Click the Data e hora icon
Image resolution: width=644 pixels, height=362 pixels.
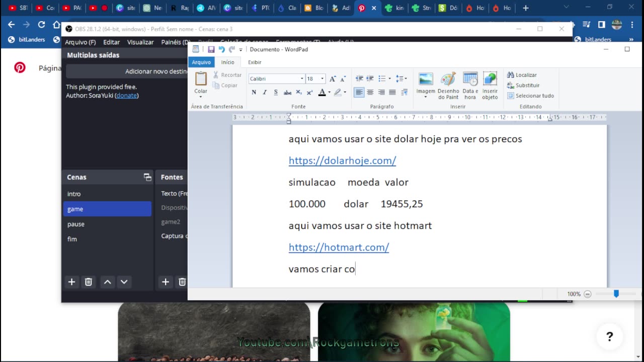pos(470,79)
